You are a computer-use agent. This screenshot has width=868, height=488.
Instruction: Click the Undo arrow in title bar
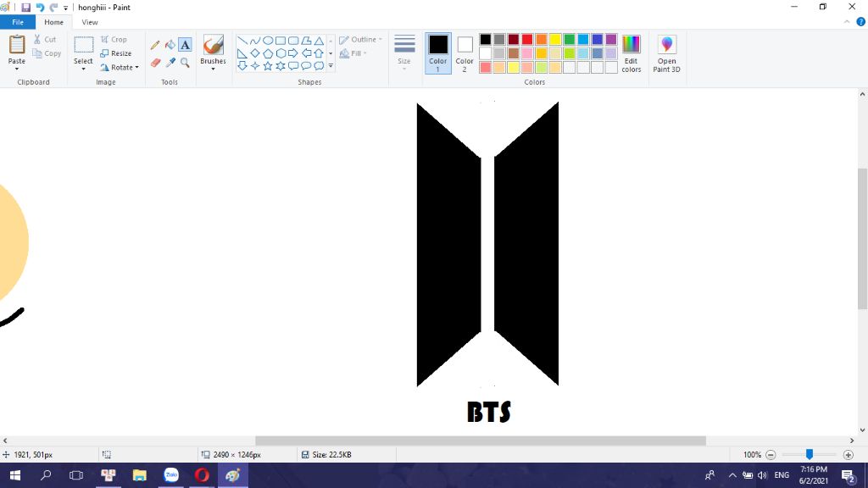click(40, 7)
